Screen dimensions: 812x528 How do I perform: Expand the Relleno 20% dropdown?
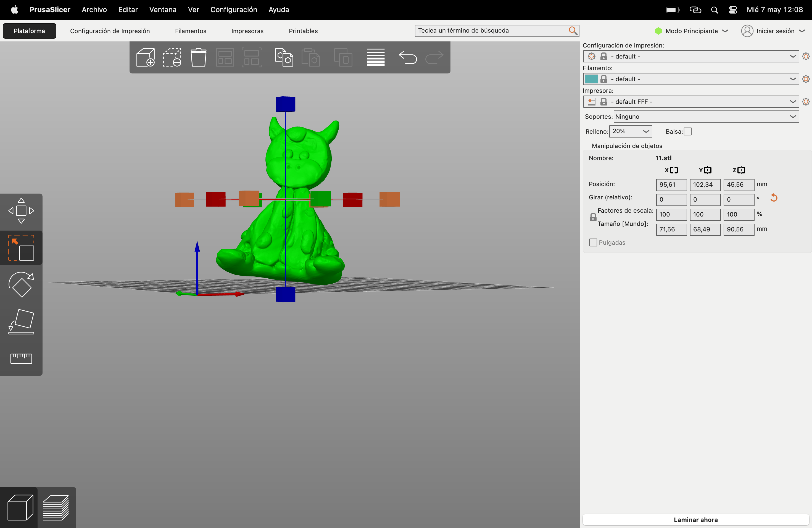click(x=631, y=131)
